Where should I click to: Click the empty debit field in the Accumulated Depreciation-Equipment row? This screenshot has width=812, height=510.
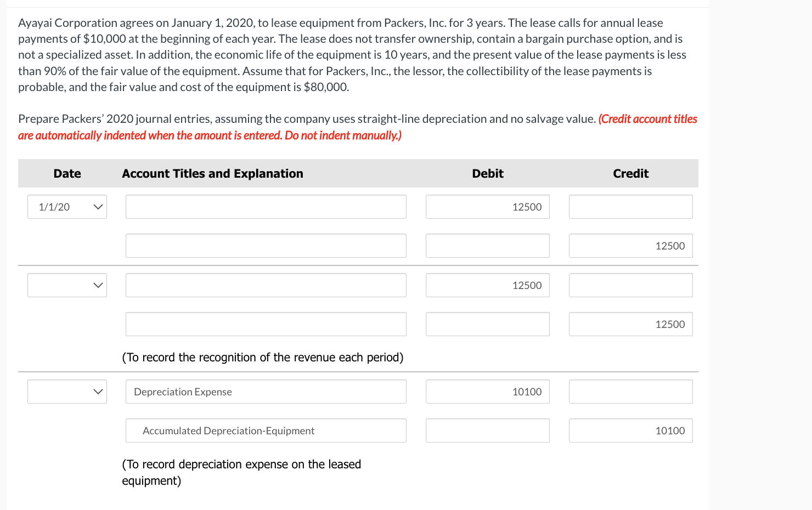[488, 430]
